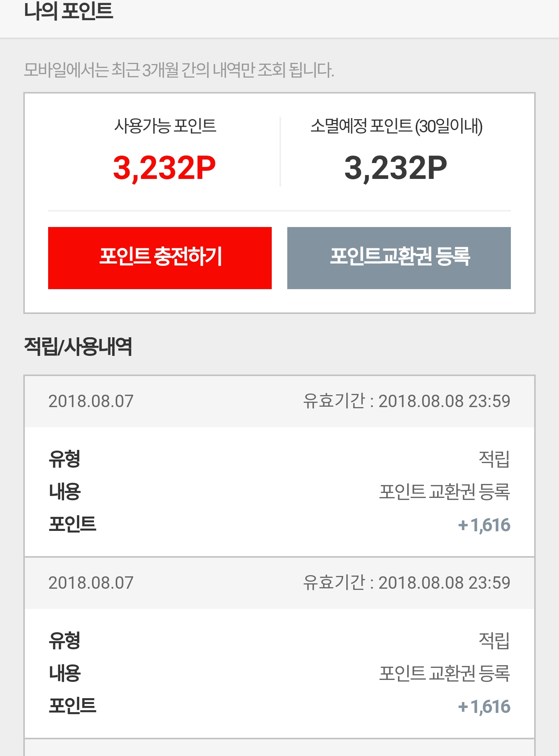Screen dimensions: 559x756
Task: Tap 포인트 교환권 등록 text in second entry
Action: [x=444, y=673]
